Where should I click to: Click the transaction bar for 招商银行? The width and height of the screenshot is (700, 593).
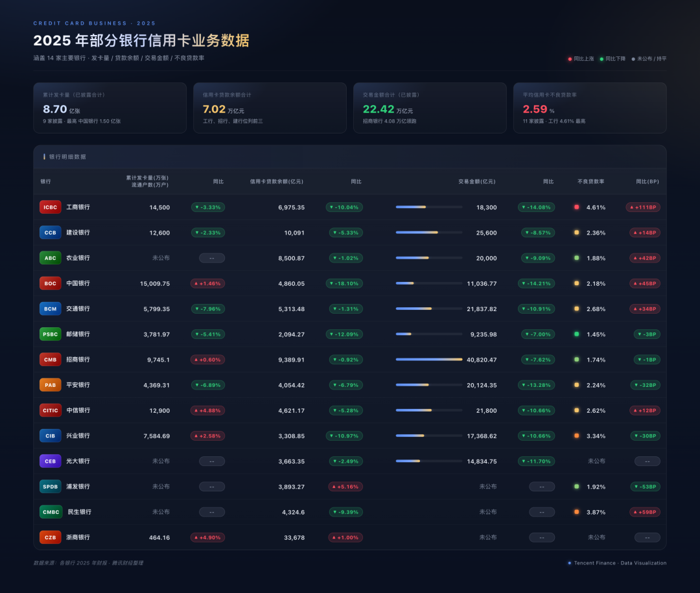click(429, 360)
